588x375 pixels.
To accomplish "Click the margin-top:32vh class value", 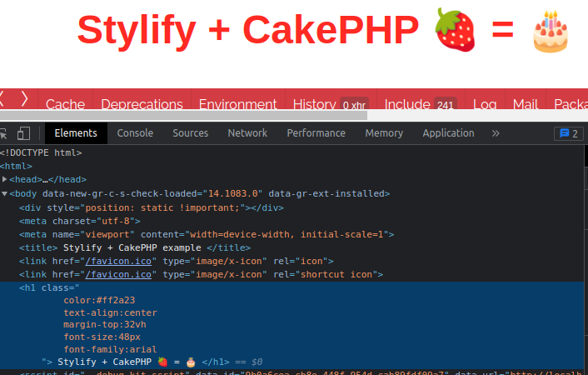I will (105, 325).
